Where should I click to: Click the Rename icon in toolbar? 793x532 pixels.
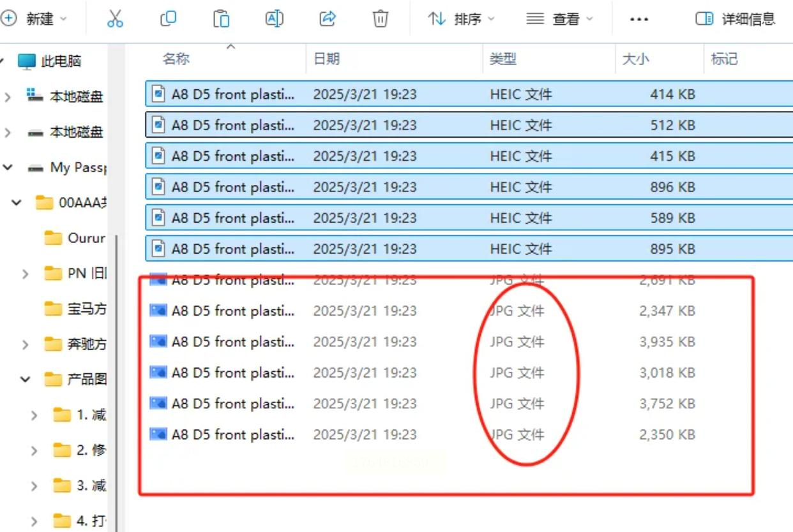[274, 19]
